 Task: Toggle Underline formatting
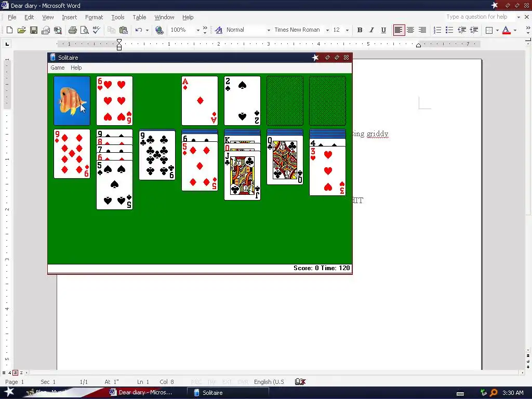pyautogui.click(x=383, y=30)
